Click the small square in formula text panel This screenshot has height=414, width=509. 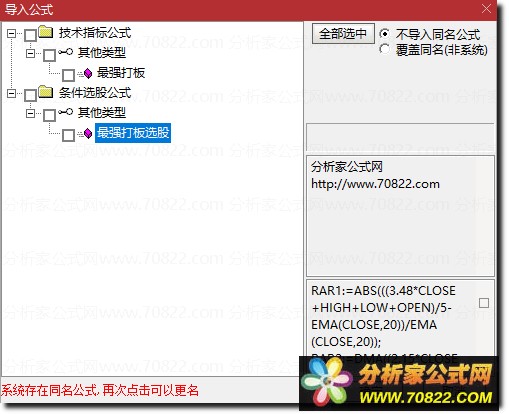484,303
